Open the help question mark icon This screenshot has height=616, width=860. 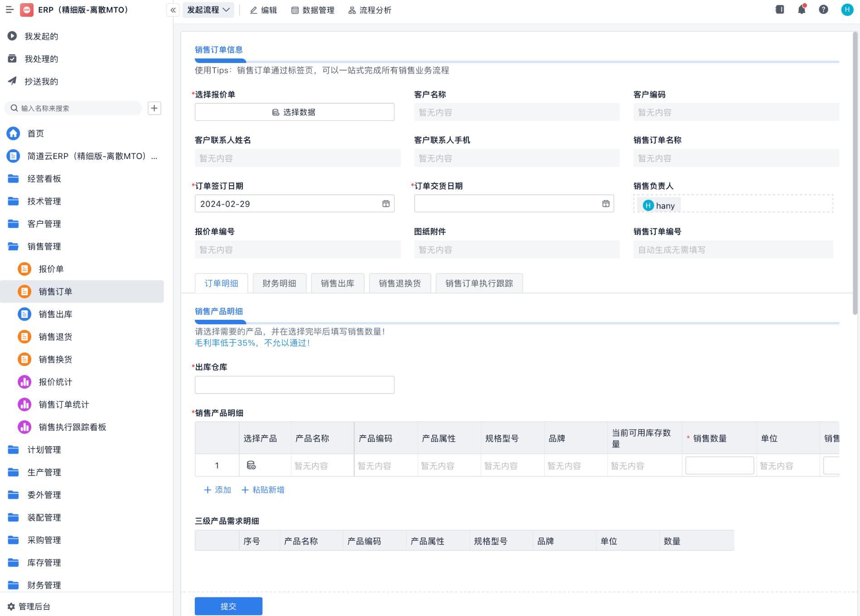coord(823,10)
